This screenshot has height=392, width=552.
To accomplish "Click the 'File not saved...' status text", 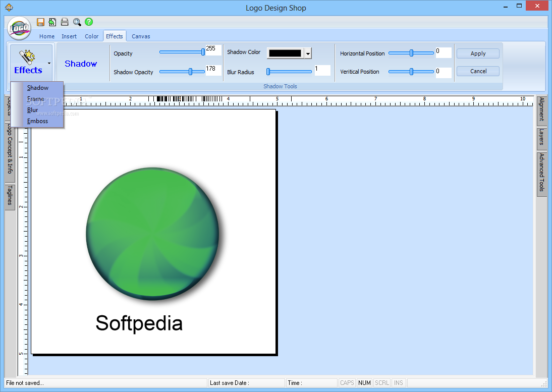I will pos(25,383).
